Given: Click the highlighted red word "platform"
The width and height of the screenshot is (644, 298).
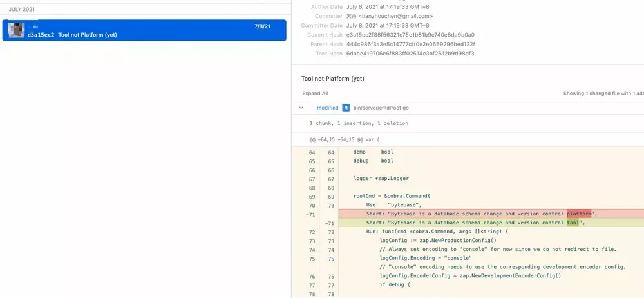Looking at the screenshot, I should coord(579,214).
